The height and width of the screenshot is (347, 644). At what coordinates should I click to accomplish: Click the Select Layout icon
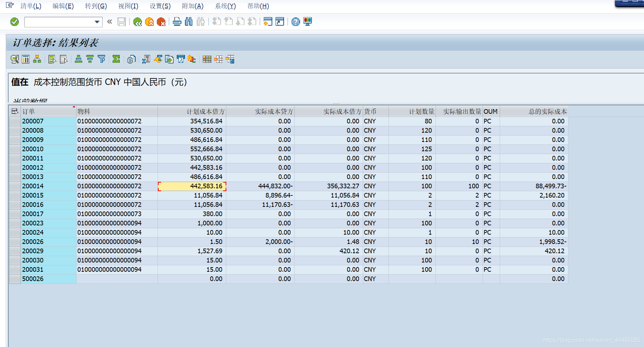[218, 59]
